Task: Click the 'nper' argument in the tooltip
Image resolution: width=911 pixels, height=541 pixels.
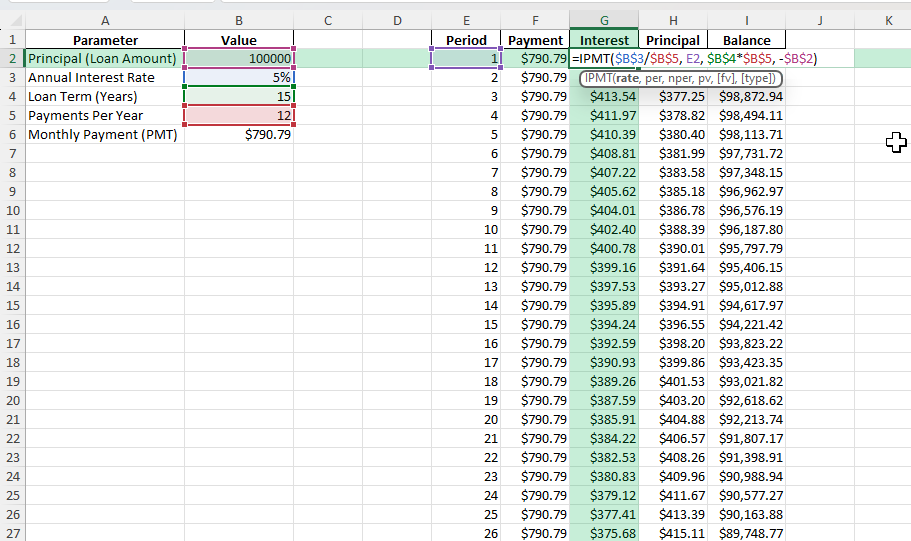Action: coord(680,78)
